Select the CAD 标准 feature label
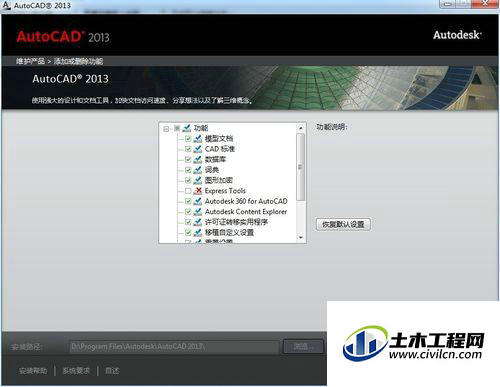 tap(220, 149)
